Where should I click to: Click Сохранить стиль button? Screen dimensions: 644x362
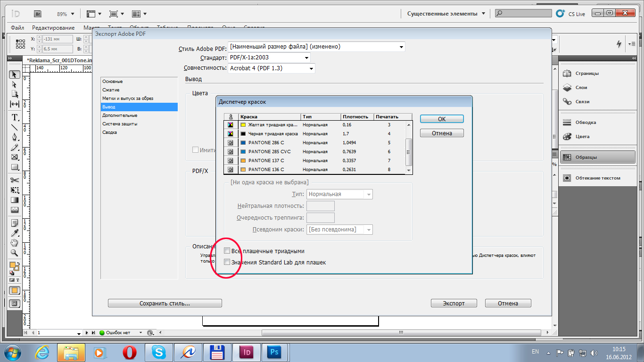165,304
